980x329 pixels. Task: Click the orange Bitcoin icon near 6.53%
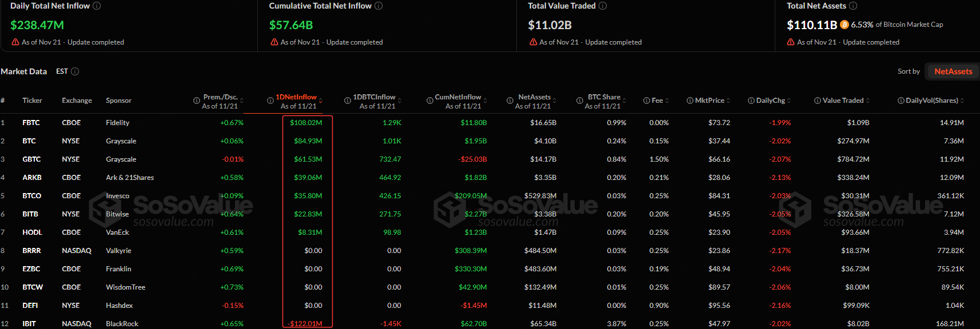(x=844, y=25)
